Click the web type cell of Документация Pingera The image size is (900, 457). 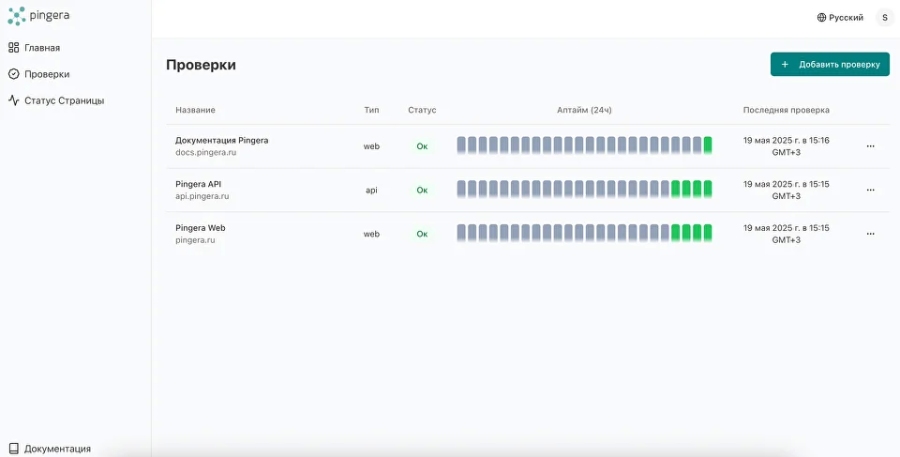coord(371,146)
